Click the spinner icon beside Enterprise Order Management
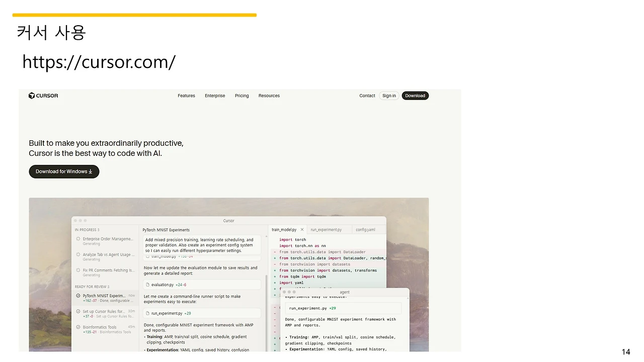 [78, 239]
